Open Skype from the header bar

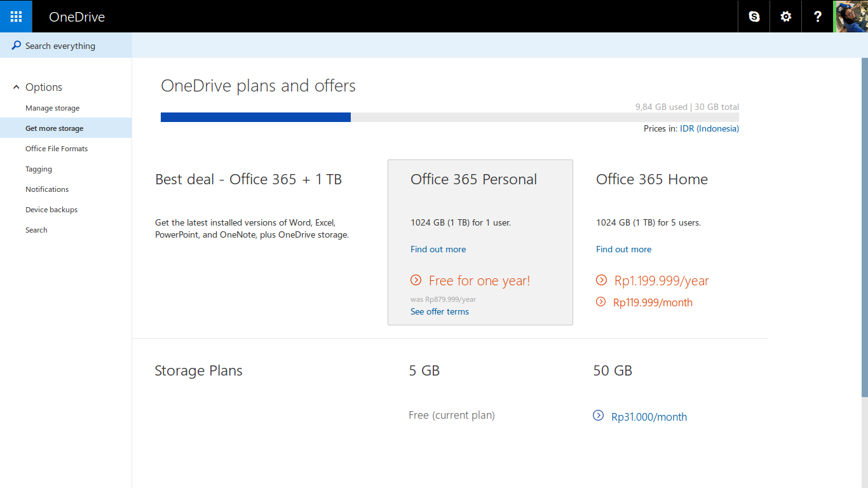click(x=754, y=17)
